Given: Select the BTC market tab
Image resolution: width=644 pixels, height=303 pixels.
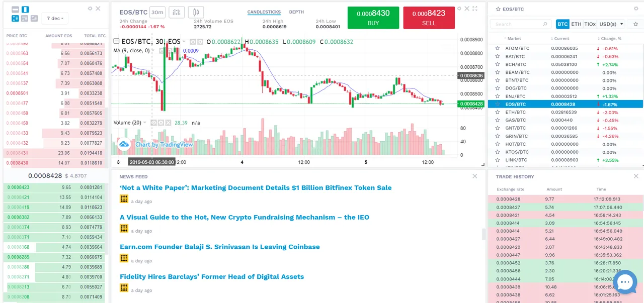Looking at the screenshot, I should 562,24.
